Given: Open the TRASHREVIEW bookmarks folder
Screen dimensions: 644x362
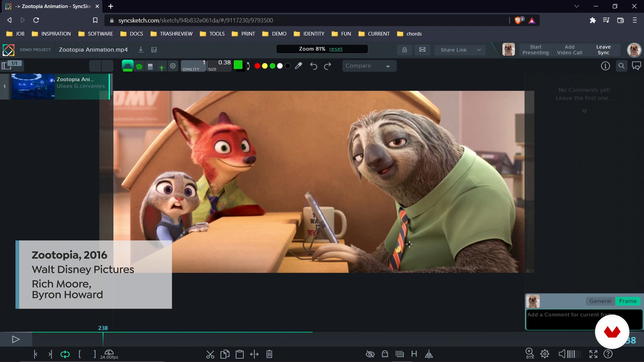Looking at the screenshot, I should pos(172,34).
